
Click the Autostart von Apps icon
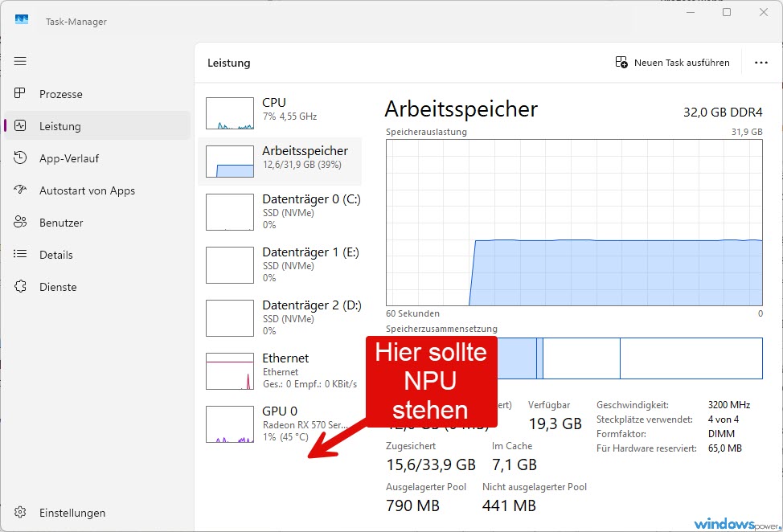(x=20, y=190)
